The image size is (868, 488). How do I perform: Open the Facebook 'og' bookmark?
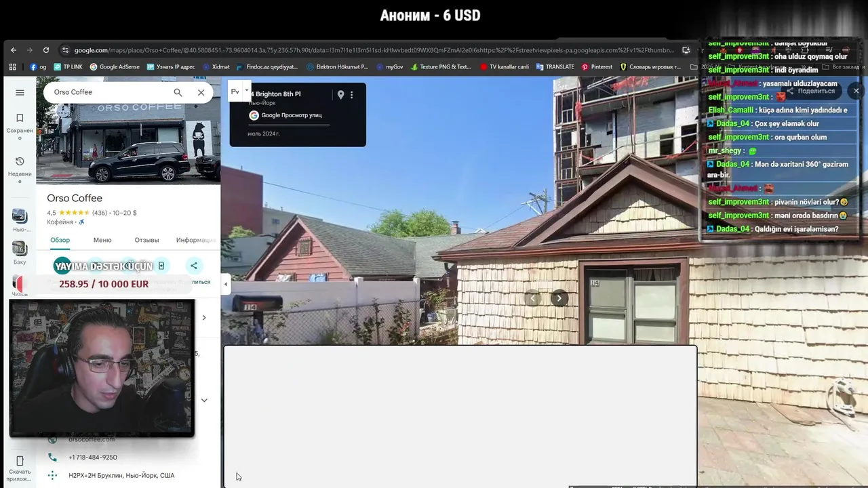38,67
